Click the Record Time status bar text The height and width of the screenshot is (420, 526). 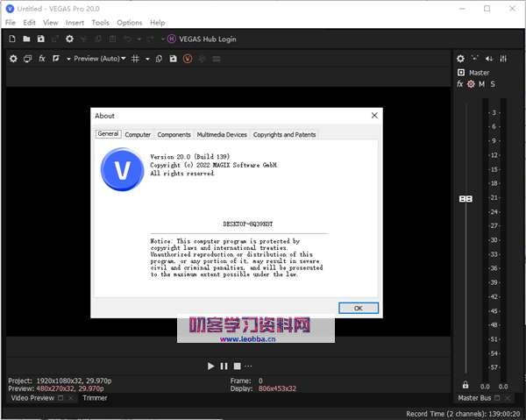463,414
